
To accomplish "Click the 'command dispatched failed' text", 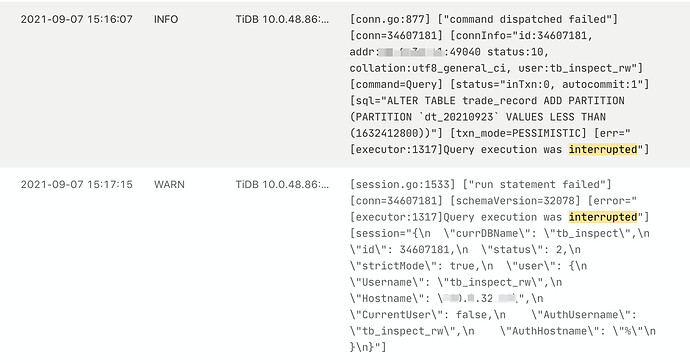I will pyautogui.click(x=527, y=19).
